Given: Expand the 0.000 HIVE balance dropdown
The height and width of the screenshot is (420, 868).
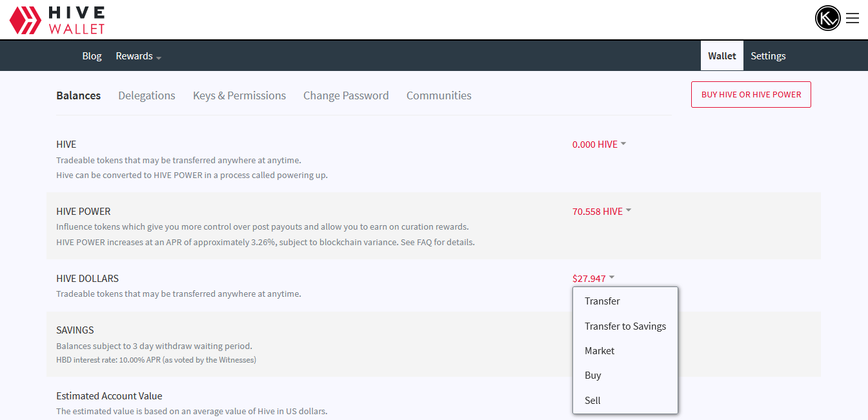Looking at the screenshot, I should [x=599, y=145].
